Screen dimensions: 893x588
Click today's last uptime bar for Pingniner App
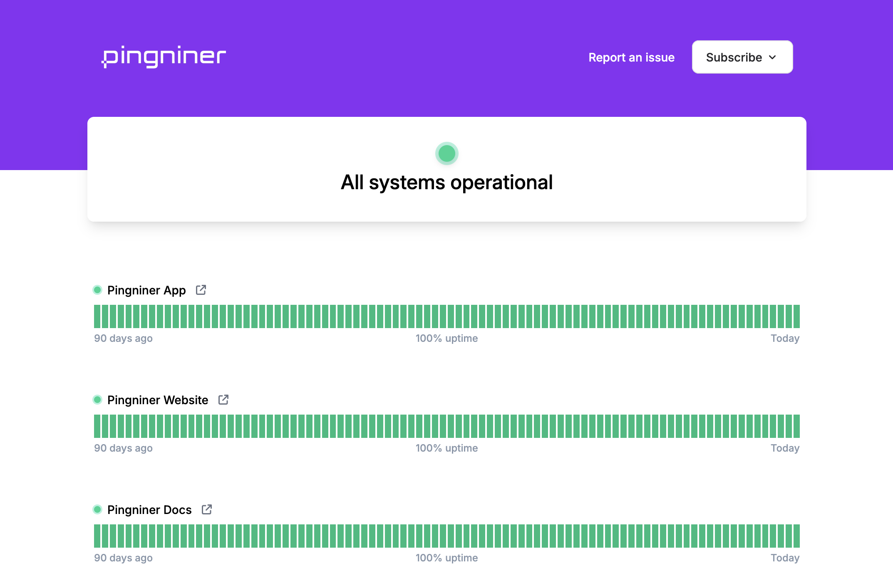click(x=796, y=316)
